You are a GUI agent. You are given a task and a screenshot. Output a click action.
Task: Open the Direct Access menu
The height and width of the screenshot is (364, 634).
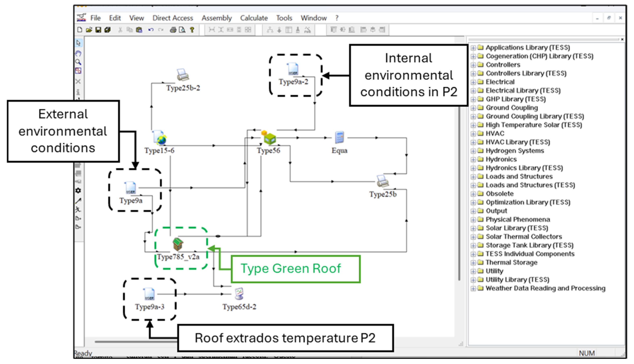click(x=173, y=18)
